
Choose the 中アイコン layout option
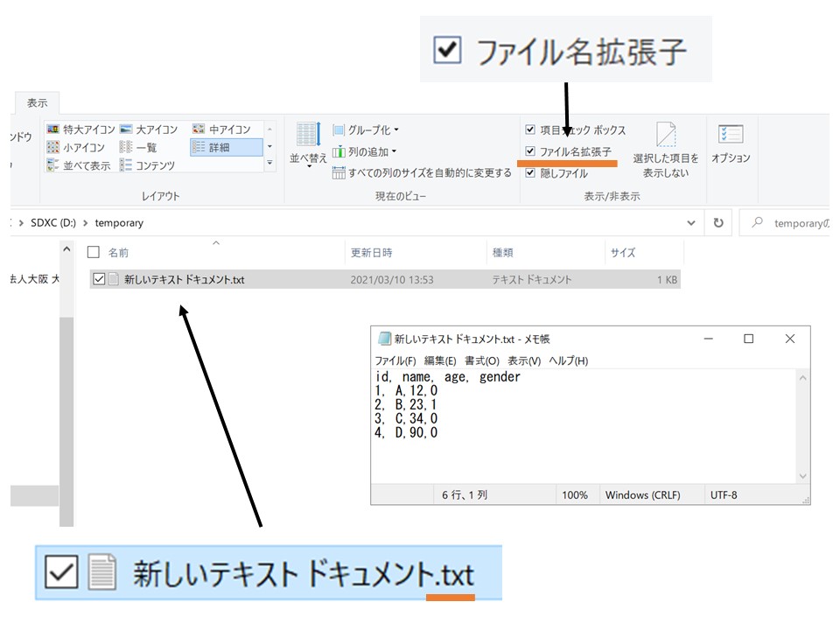point(199,129)
